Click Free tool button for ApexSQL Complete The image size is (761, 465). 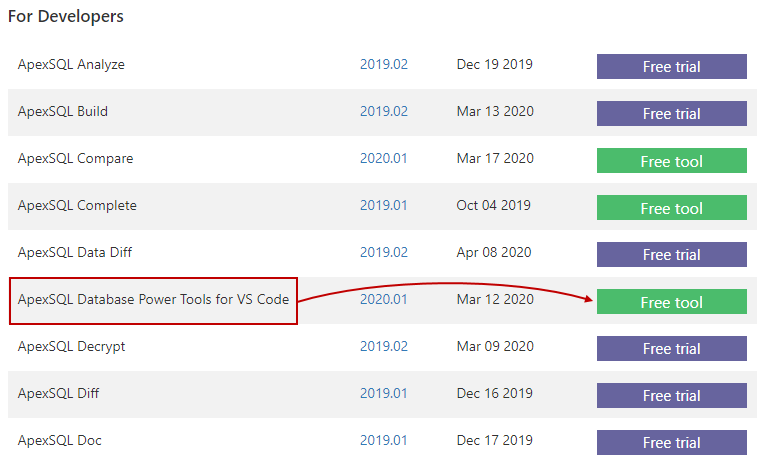[671, 208]
